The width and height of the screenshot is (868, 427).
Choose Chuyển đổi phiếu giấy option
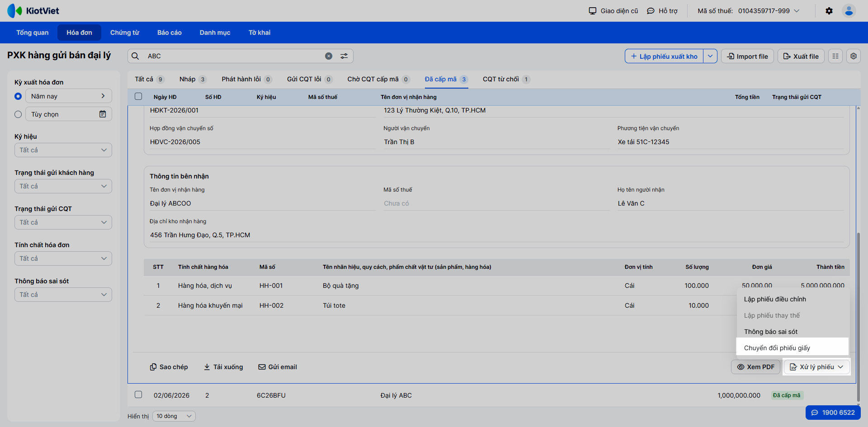[792, 348]
